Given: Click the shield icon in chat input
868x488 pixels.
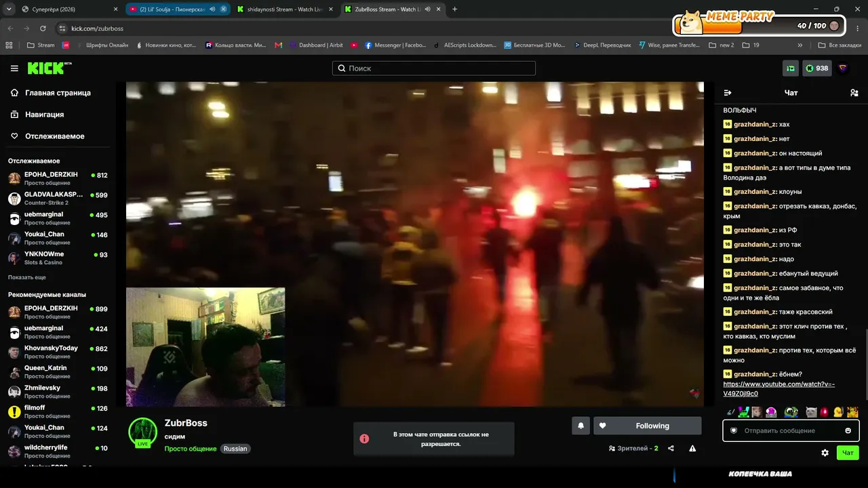Looking at the screenshot, I should pos(734,430).
